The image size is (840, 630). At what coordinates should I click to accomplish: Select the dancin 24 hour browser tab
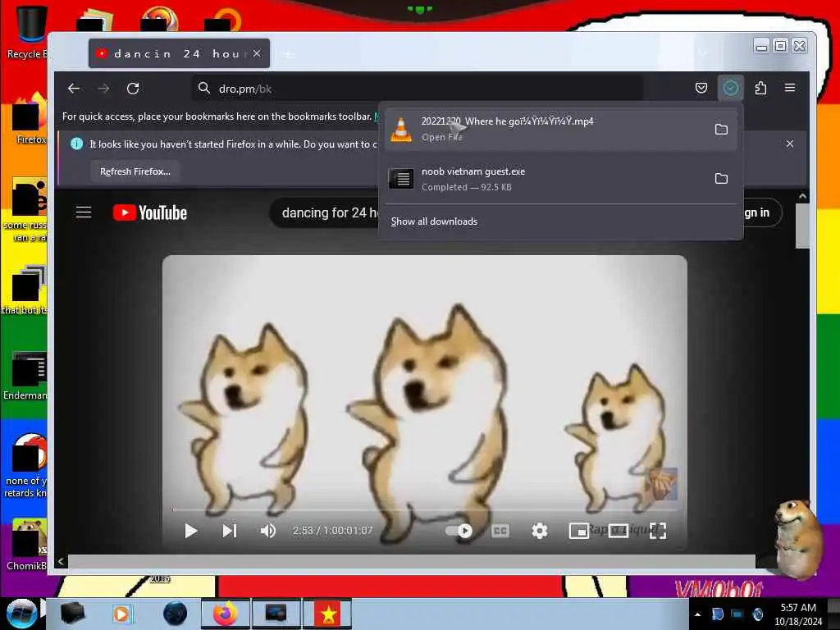coord(179,53)
